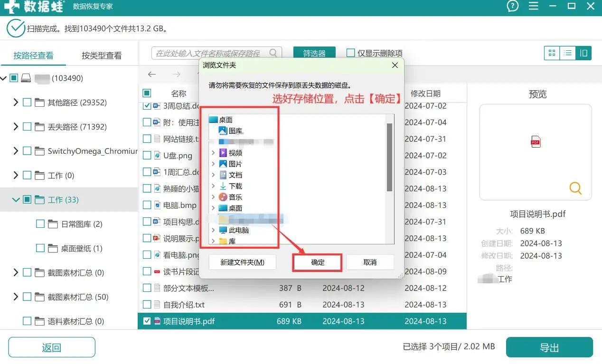Select the 按路径查看 tab
Screen dimensions: 602x364
[x=33, y=56]
